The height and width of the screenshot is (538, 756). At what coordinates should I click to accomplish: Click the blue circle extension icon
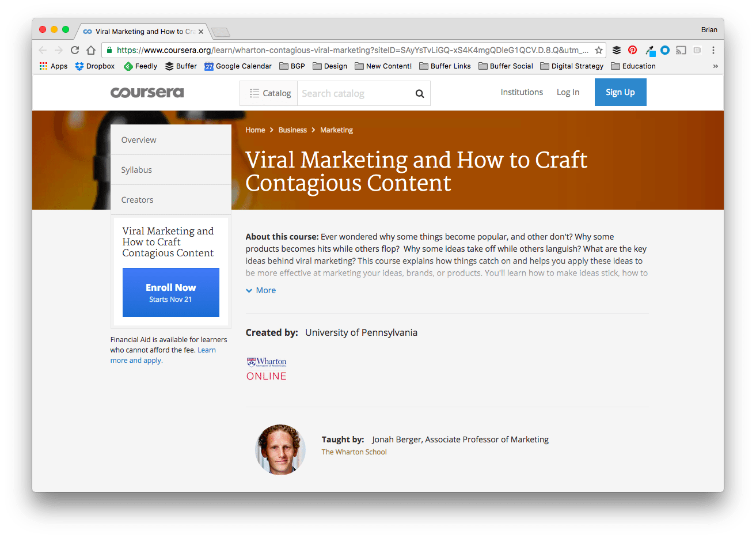point(664,51)
